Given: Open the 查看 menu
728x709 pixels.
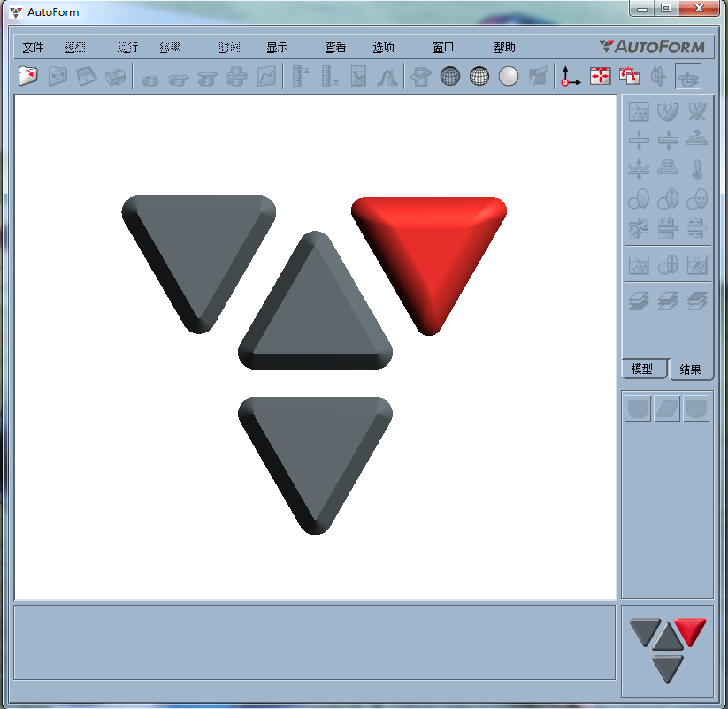Looking at the screenshot, I should [x=335, y=47].
